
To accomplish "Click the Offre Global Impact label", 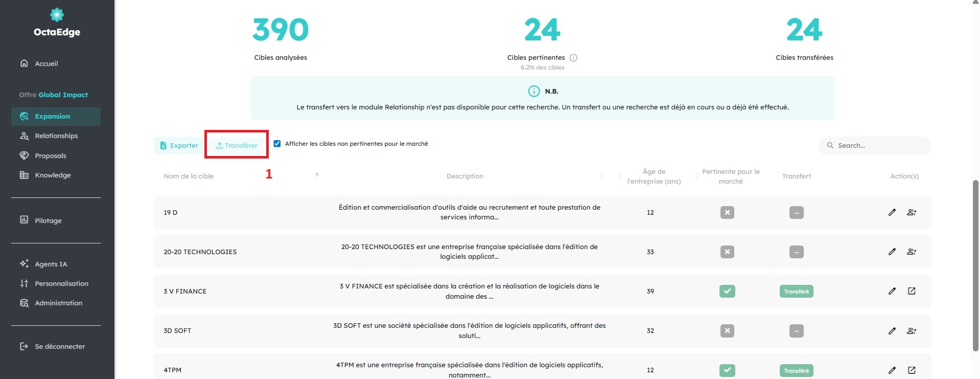I will (54, 95).
